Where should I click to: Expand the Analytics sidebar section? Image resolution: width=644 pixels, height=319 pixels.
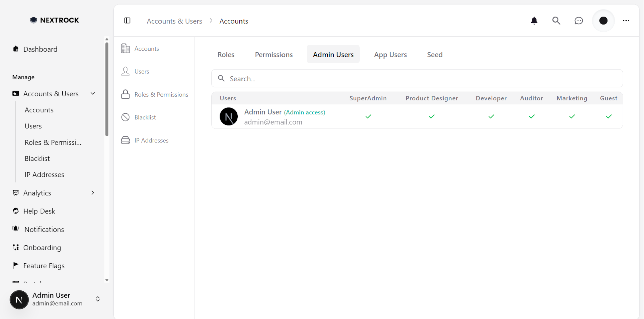[x=93, y=193]
